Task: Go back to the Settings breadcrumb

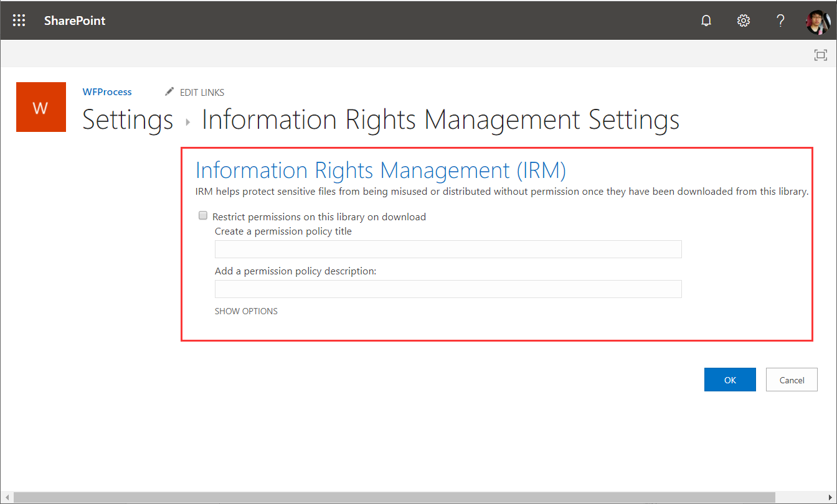Action: pyautogui.click(x=128, y=119)
